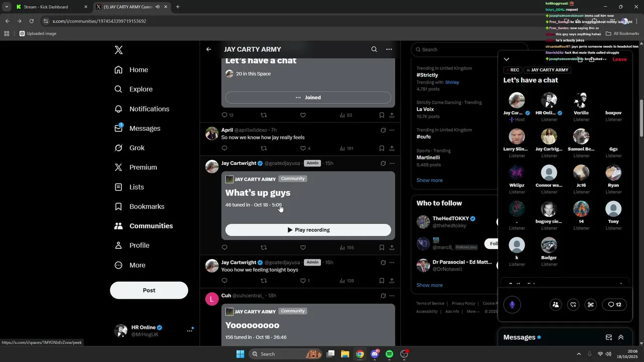
Task: Open the Space guests list icon
Action: 555,305
